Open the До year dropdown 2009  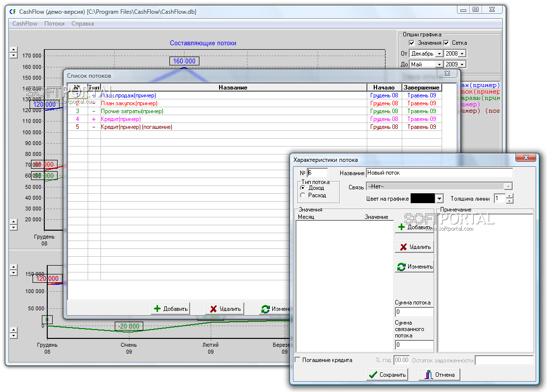(462, 64)
